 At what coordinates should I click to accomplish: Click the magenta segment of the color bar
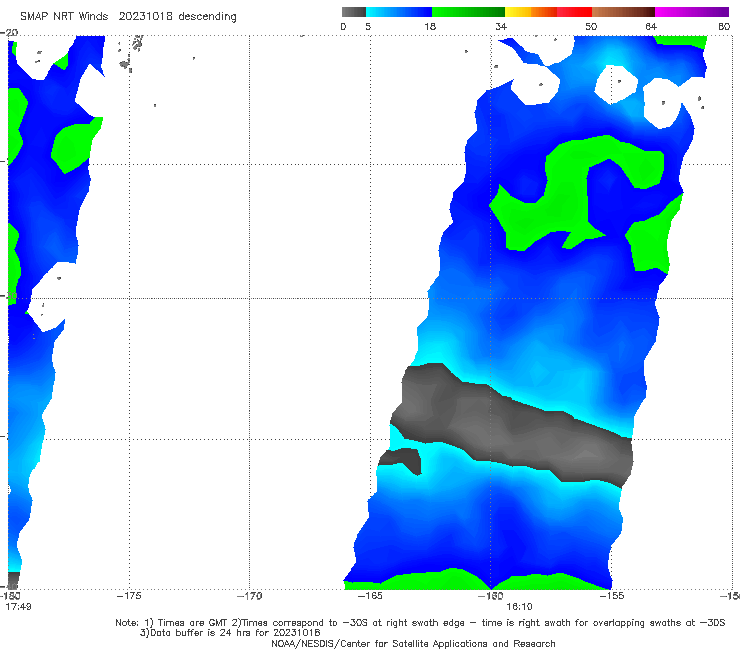coord(692,12)
